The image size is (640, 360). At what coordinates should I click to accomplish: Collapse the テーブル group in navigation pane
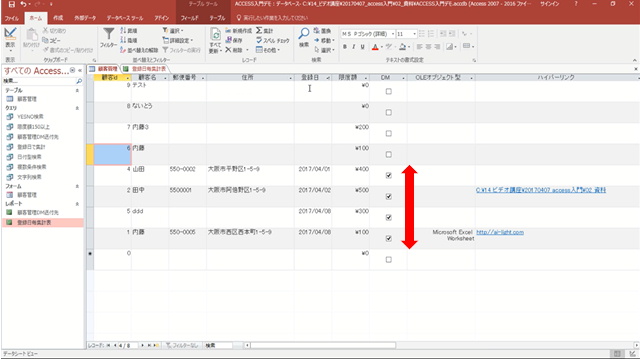pos(77,91)
